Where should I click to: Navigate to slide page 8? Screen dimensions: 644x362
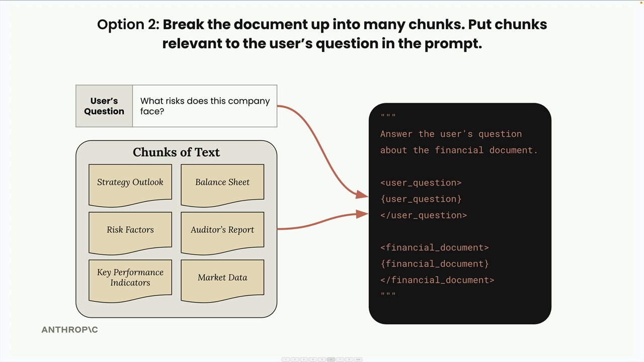(349, 359)
